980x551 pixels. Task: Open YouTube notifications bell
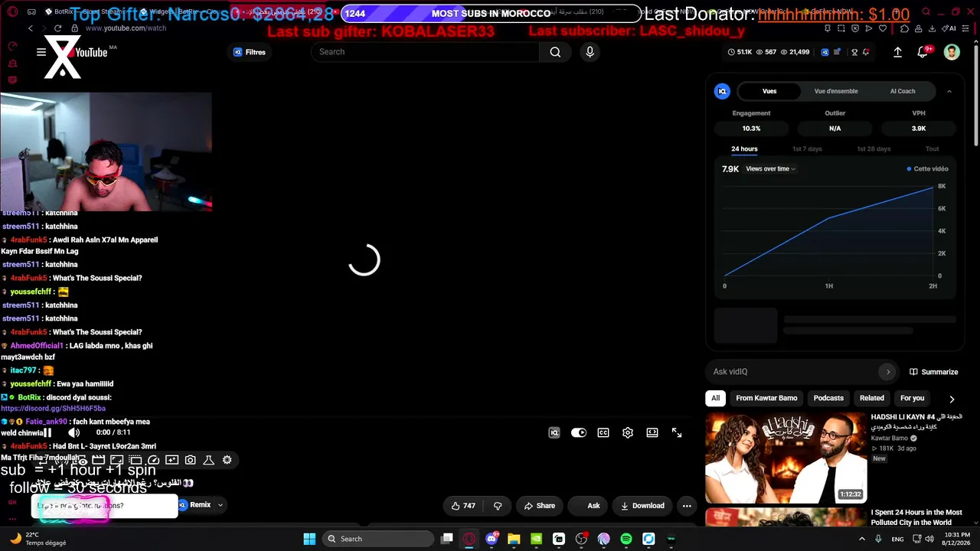point(923,52)
